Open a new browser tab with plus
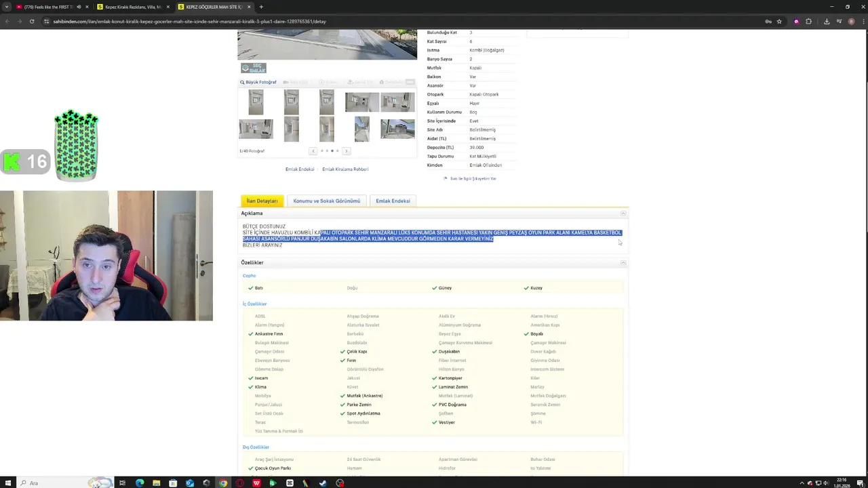The height and width of the screenshot is (488, 868). (261, 7)
